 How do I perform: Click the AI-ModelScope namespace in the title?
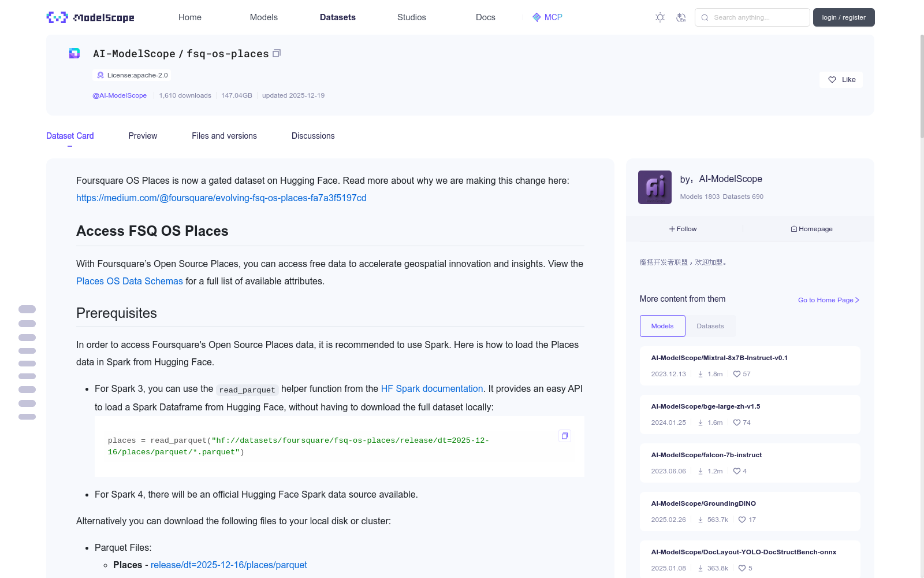(134, 54)
